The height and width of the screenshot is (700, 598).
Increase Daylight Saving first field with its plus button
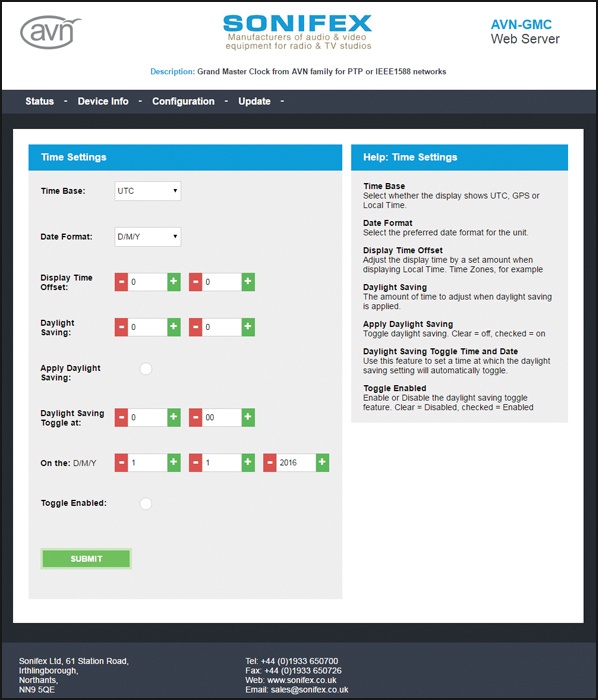174,327
